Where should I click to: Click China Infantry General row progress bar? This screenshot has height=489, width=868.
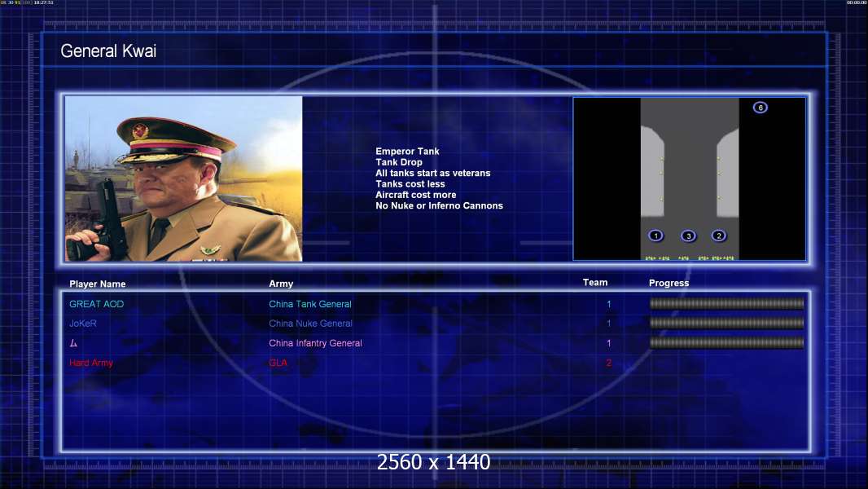727,343
